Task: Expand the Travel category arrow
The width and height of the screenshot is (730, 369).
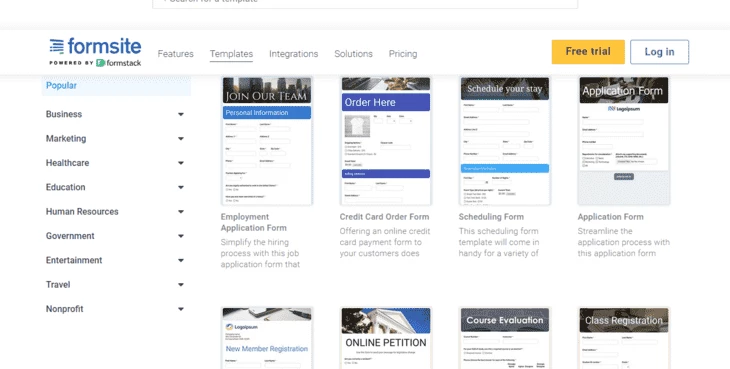Action: click(x=181, y=285)
